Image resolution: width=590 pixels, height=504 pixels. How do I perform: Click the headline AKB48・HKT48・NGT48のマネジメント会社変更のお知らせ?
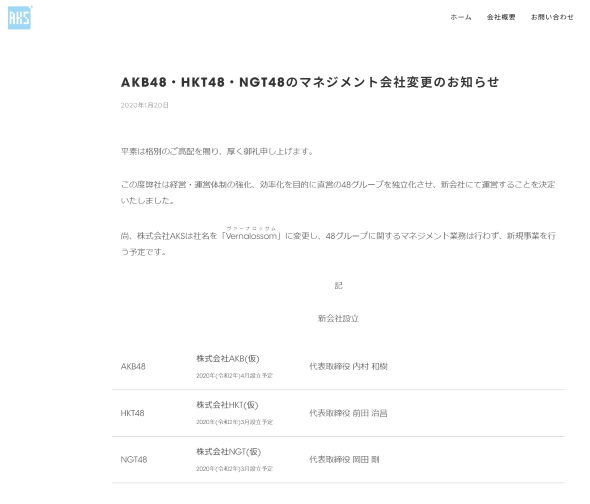tap(310, 82)
